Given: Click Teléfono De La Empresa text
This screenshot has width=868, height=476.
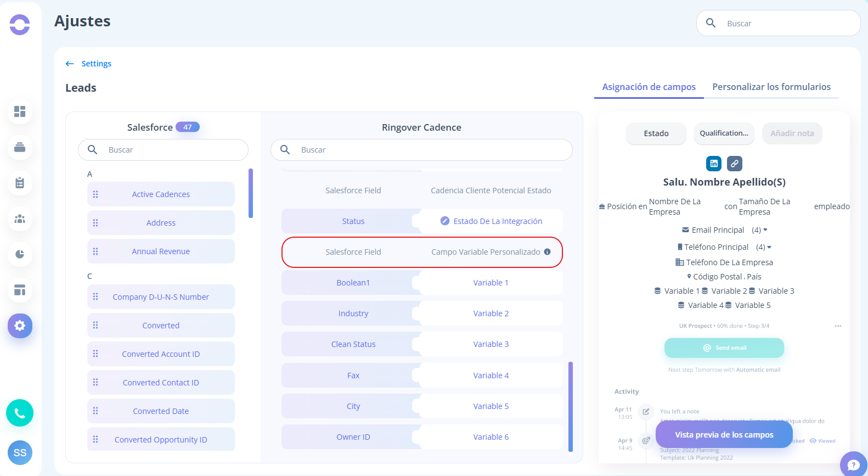Looking at the screenshot, I should 729,262.
